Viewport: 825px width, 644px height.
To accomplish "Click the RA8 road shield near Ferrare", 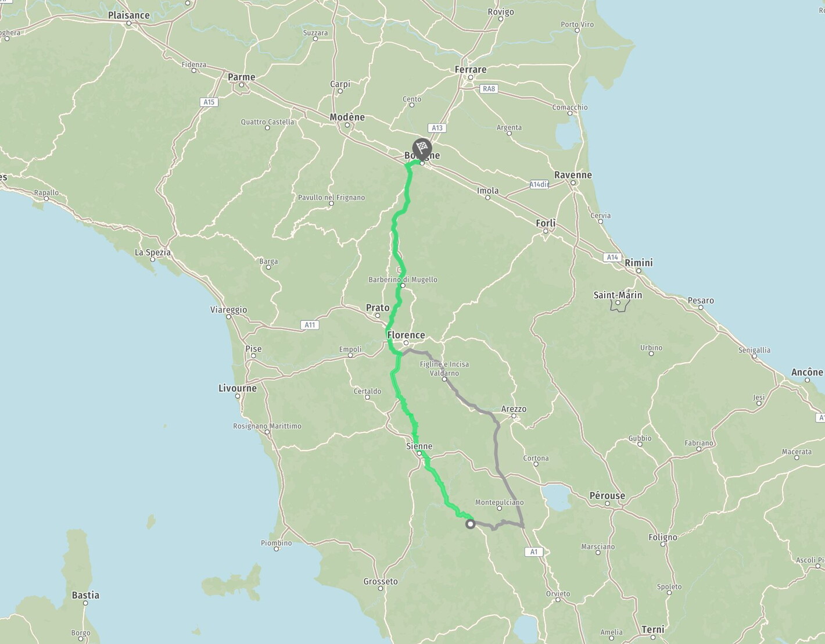I will coord(489,89).
